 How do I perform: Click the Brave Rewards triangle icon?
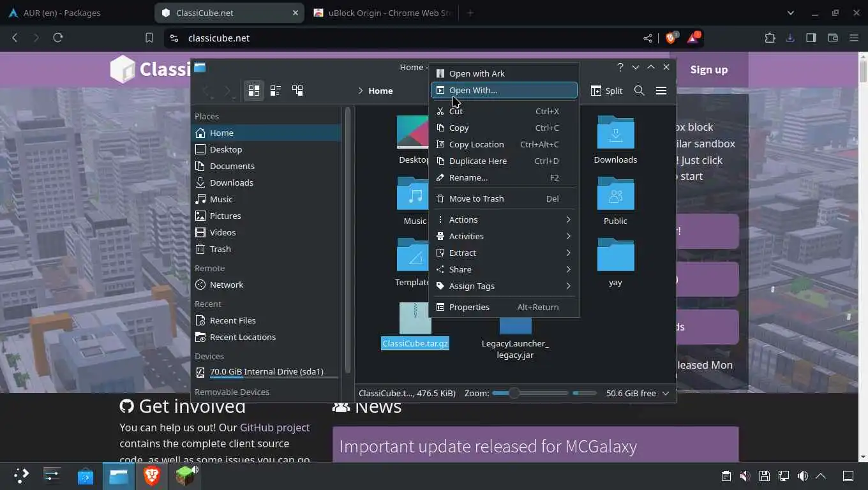[x=693, y=38]
